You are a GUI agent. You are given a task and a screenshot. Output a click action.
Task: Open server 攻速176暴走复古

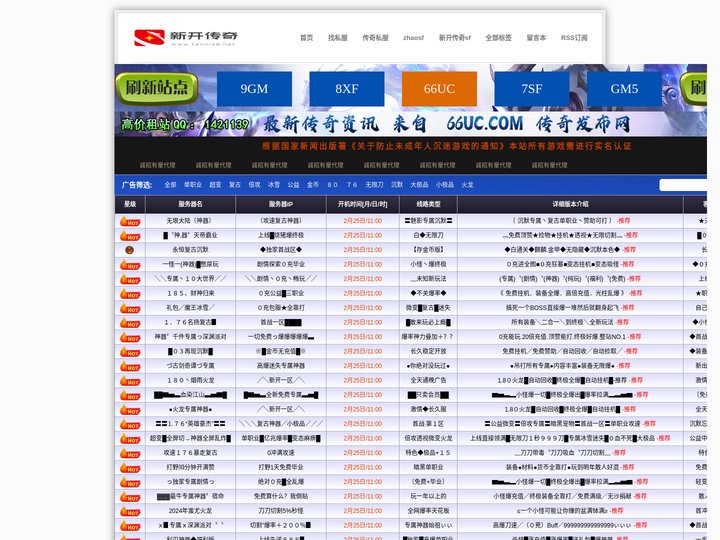190,453
